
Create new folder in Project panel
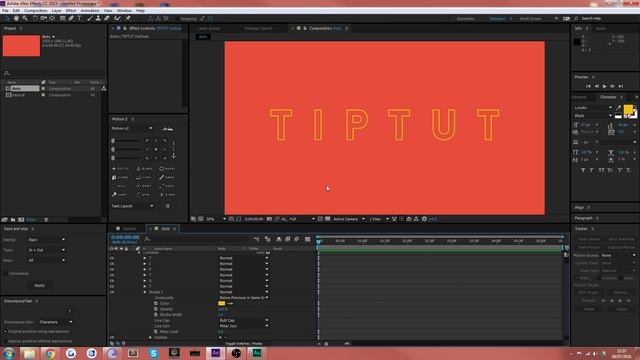[13, 220]
